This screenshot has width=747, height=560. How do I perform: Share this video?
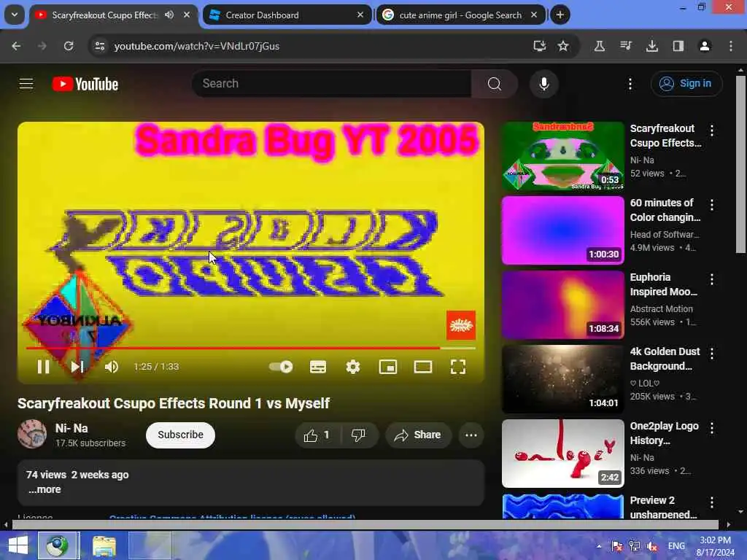[x=418, y=435]
